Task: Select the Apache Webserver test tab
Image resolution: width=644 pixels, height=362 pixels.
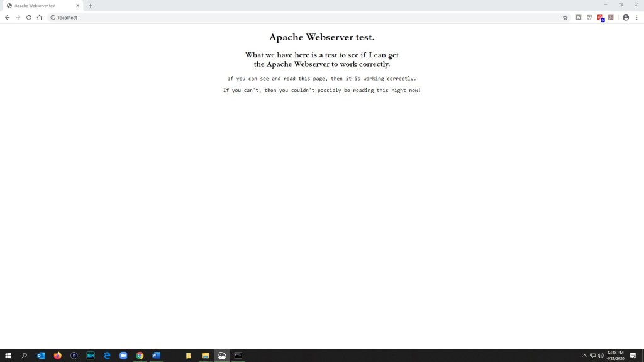Action: 38,6
